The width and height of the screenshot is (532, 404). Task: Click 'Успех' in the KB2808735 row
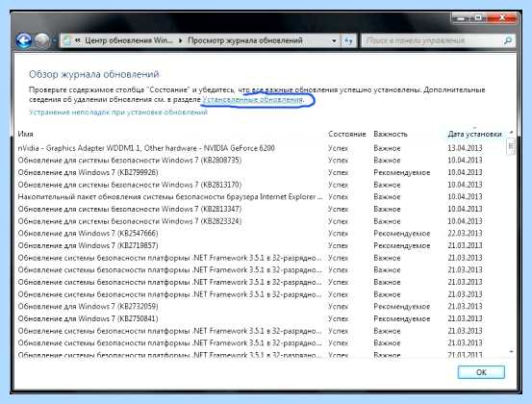338,160
